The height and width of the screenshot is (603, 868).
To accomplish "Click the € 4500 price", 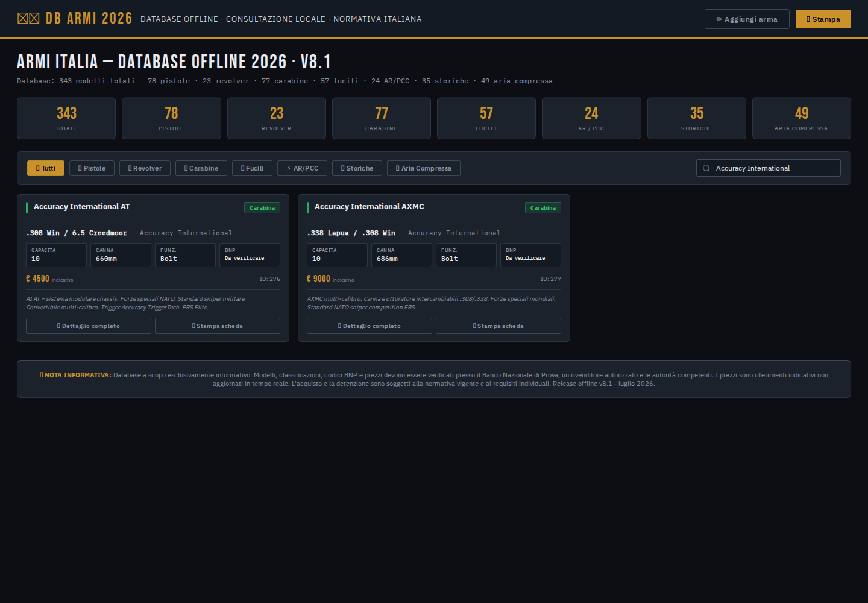I will (38, 279).
